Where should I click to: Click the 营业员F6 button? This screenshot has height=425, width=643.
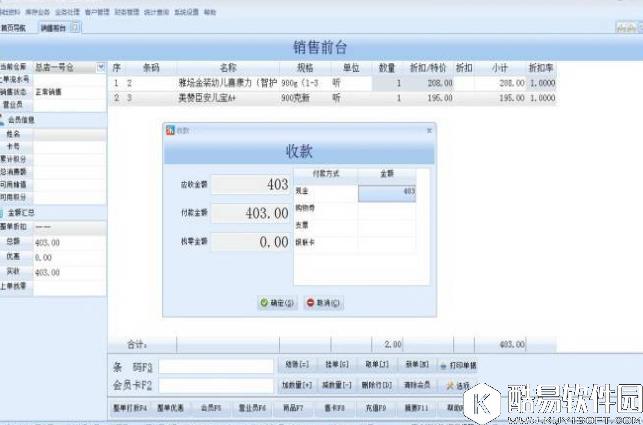coord(252,408)
